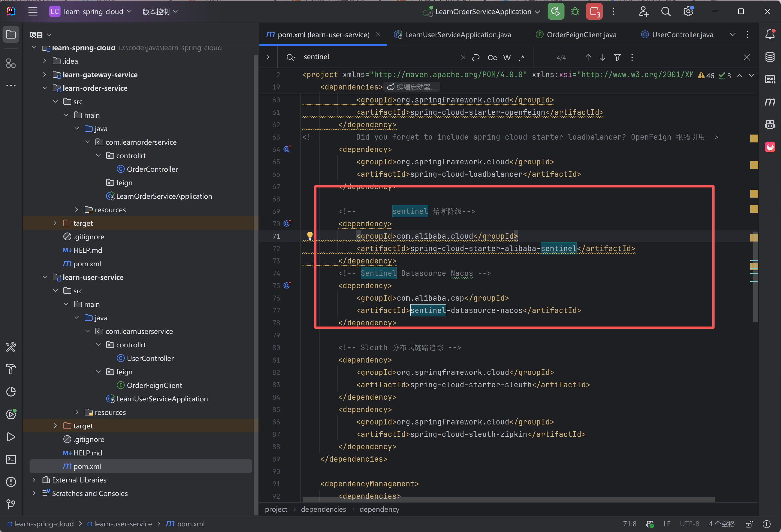Open the Project tool window folder icon
Screen dimensions: 781x532
click(x=11, y=34)
